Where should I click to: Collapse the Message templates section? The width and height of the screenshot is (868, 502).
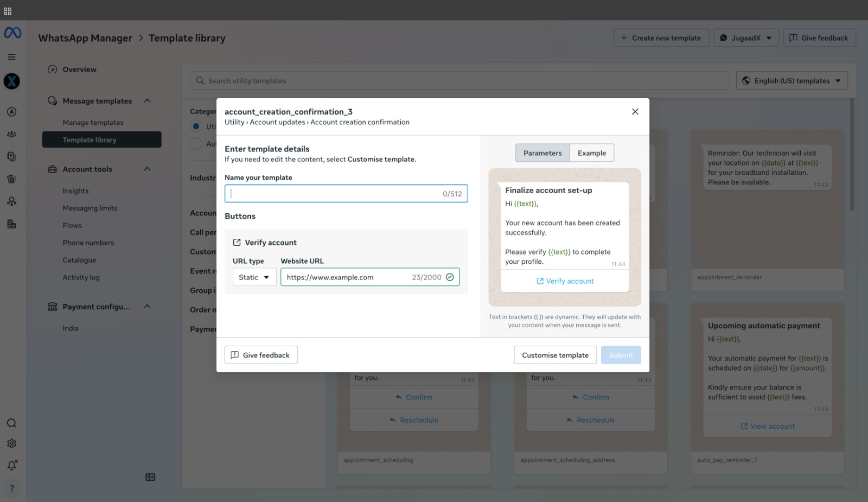pyautogui.click(x=147, y=101)
